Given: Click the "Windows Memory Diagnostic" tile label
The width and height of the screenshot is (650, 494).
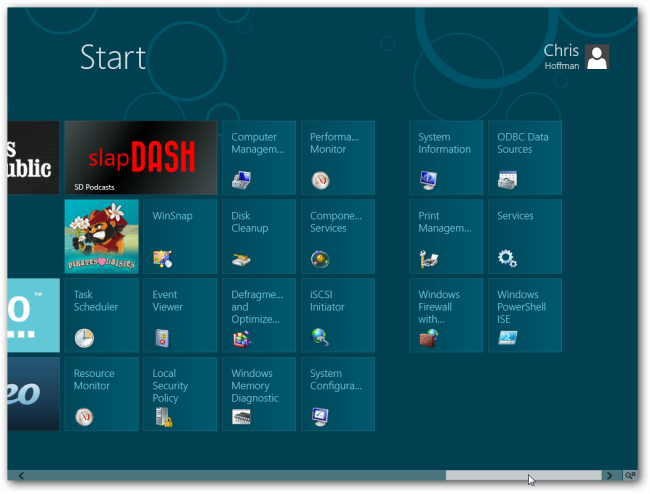Looking at the screenshot, I should pos(255,385).
